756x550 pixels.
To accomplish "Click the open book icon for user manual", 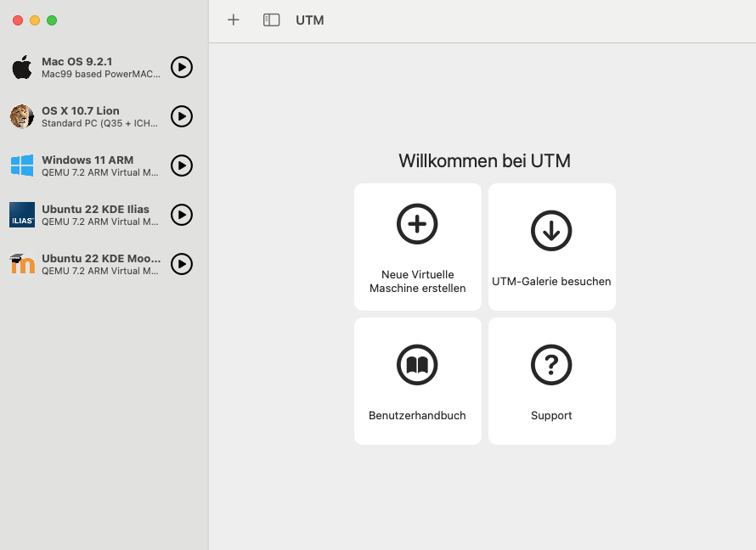I will (417, 365).
